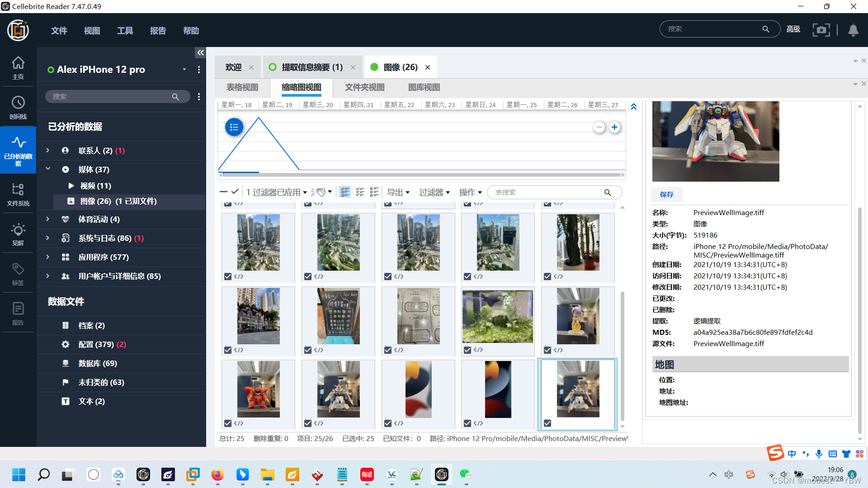Switch to the Table View (表格视图) tab

[242, 87]
